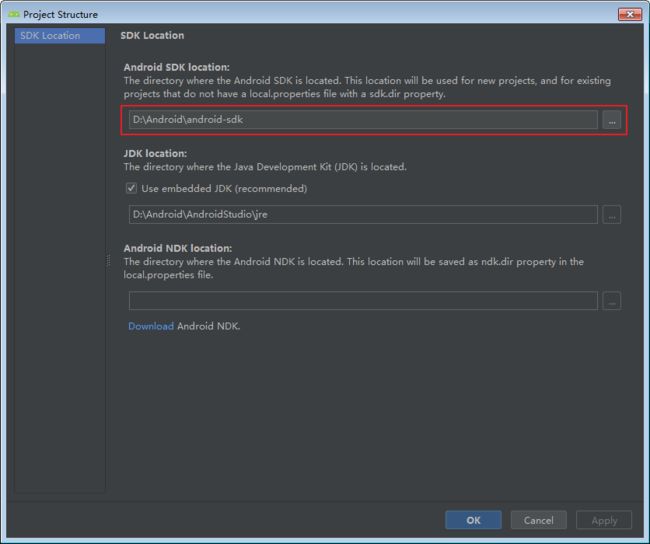The width and height of the screenshot is (650, 544).
Task: Focus the empty Android NDK location field
Action: (363, 301)
